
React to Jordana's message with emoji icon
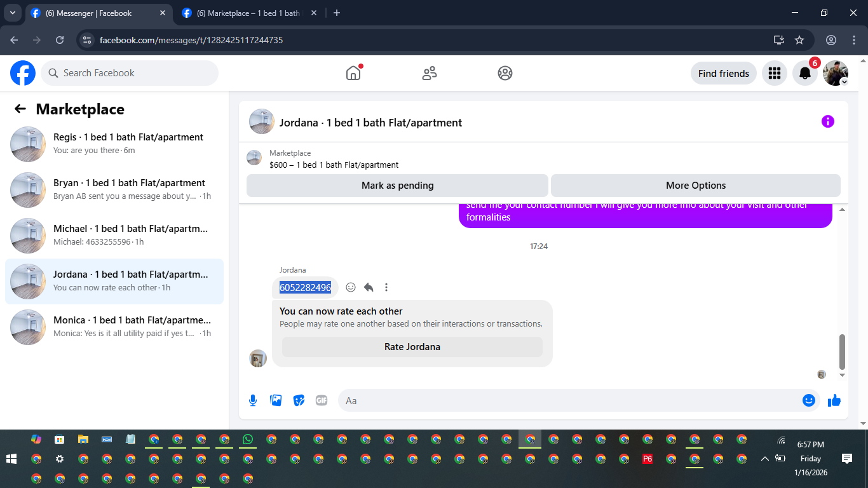(351, 287)
